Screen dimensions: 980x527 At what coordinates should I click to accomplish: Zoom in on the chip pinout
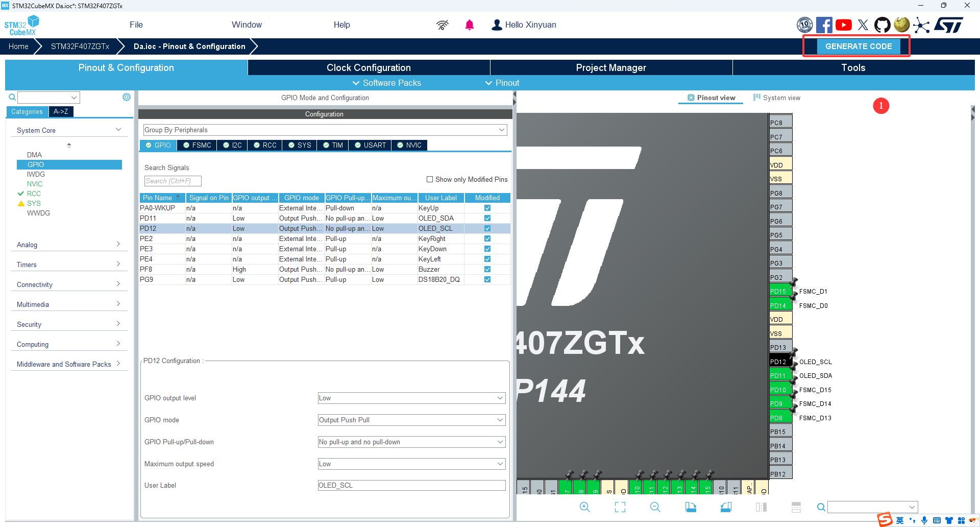point(585,507)
